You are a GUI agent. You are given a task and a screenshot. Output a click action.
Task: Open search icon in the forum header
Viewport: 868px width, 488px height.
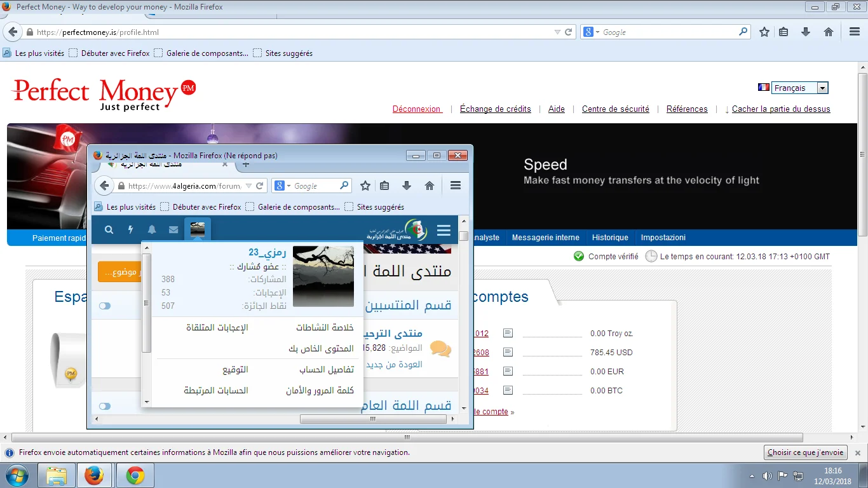(x=109, y=230)
